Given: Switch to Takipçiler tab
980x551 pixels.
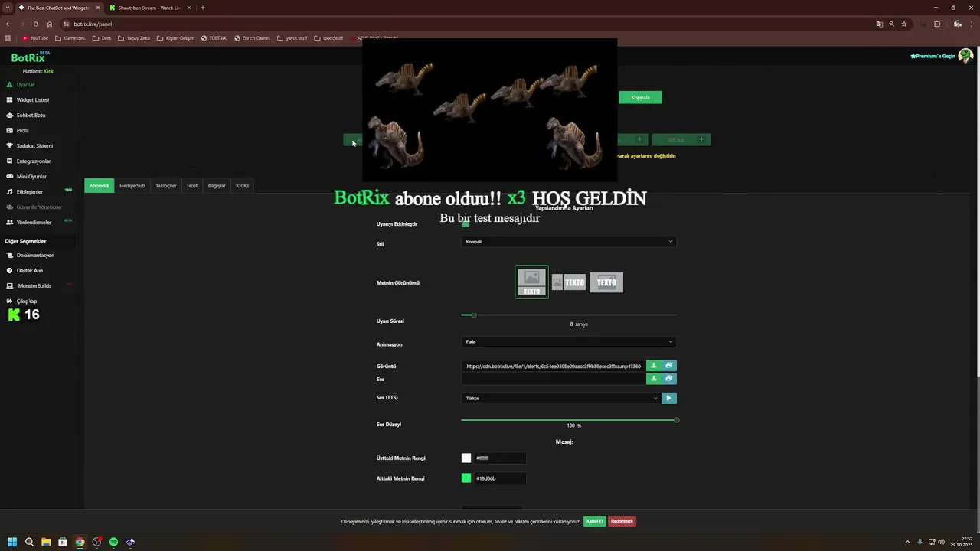Looking at the screenshot, I should point(165,186).
